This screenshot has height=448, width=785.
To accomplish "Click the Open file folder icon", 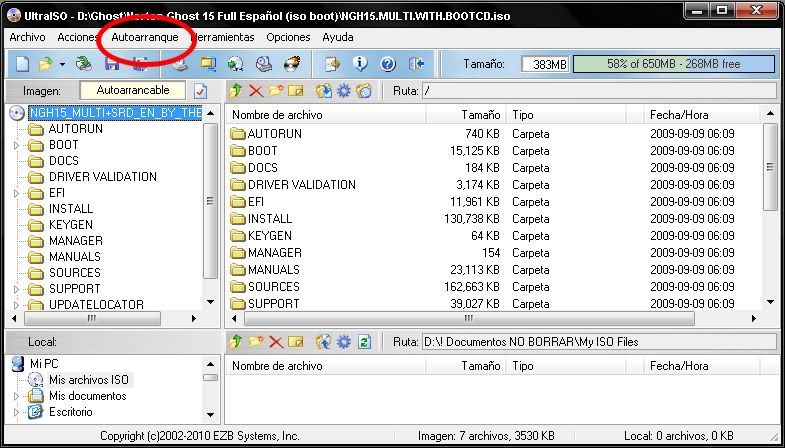I will click(46, 64).
